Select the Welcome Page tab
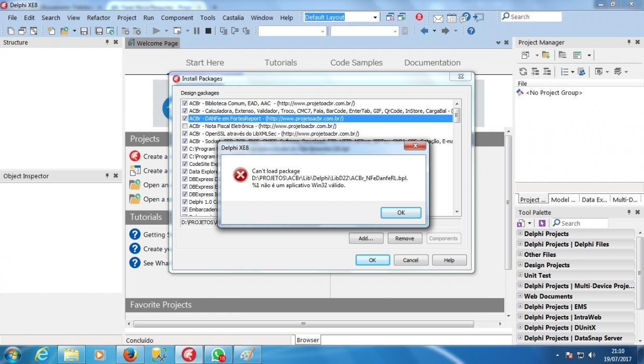Image resolution: width=644 pixels, height=364 pixels. pos(153,43)
